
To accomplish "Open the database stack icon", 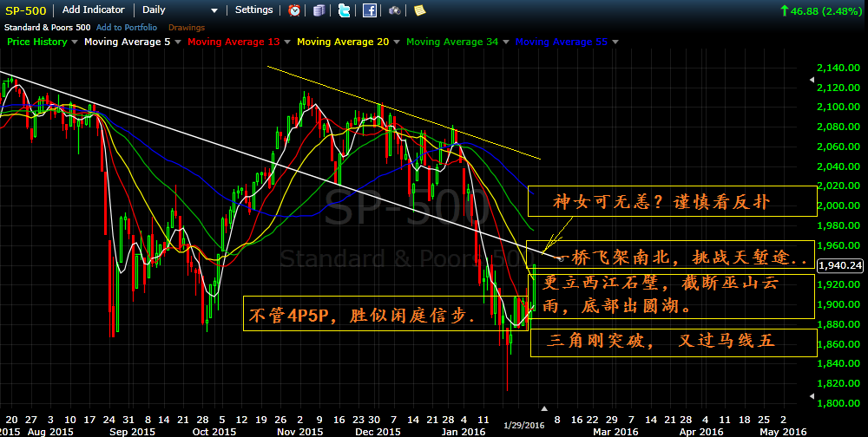I will pyautogui.click(x=319, y=10).
